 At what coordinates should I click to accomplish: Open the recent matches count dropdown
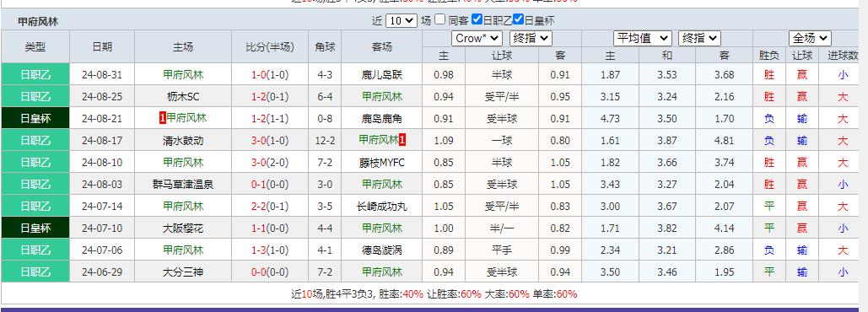pyautogui.click(x=401, y=20)
